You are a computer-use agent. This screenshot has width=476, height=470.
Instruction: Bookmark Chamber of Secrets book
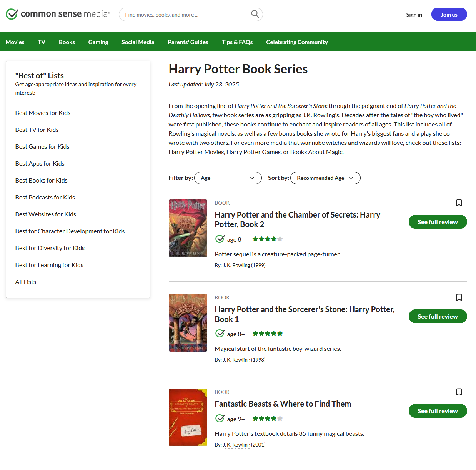click(x=459, y=203)
